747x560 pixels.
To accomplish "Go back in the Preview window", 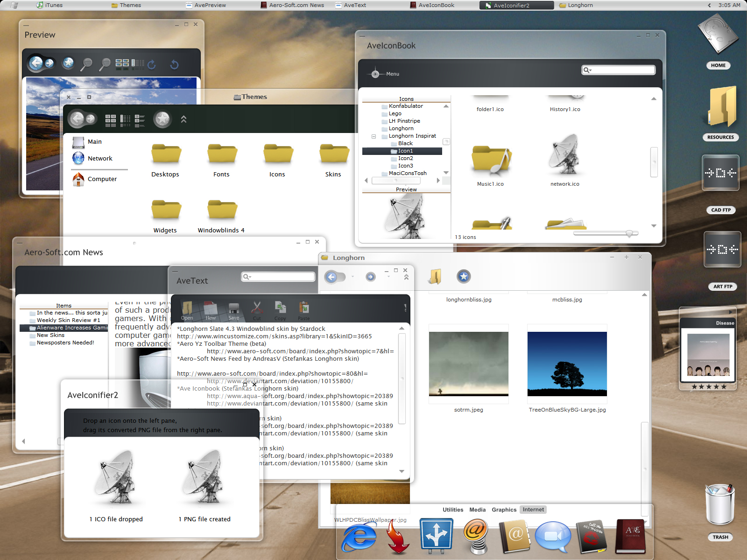I will [36, 63].
